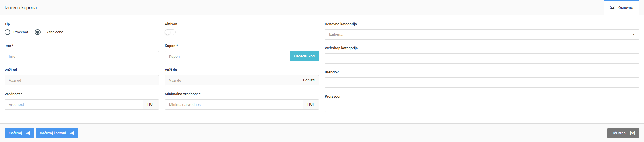
Task: Click the Proizvodi select box
Action: click(482, 107)
